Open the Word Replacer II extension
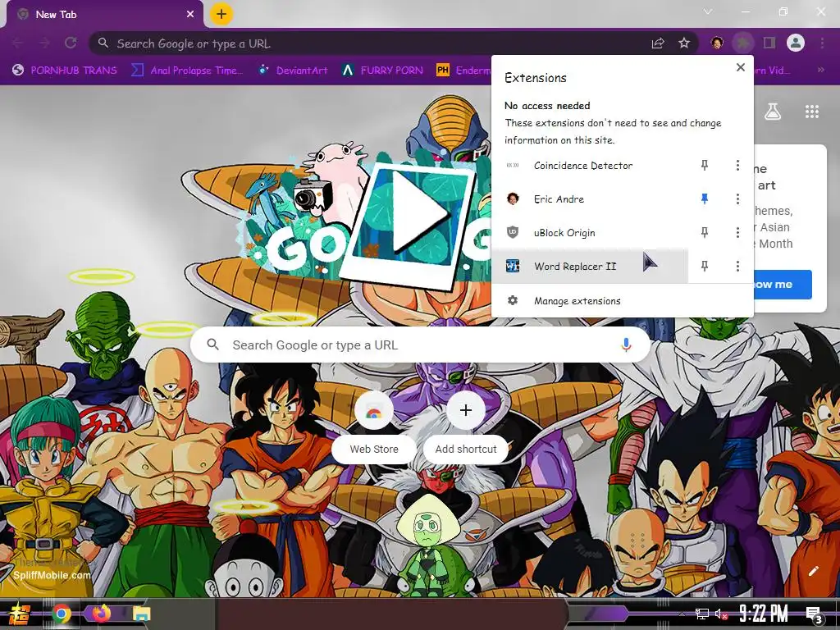The image size is (840, 630). (589, 267)
